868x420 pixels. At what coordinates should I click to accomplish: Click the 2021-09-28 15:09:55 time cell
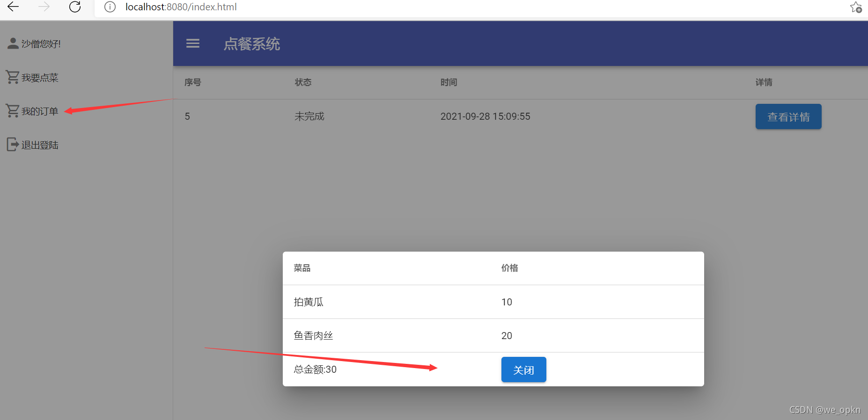pyautogui.click(x=485, y=116)
